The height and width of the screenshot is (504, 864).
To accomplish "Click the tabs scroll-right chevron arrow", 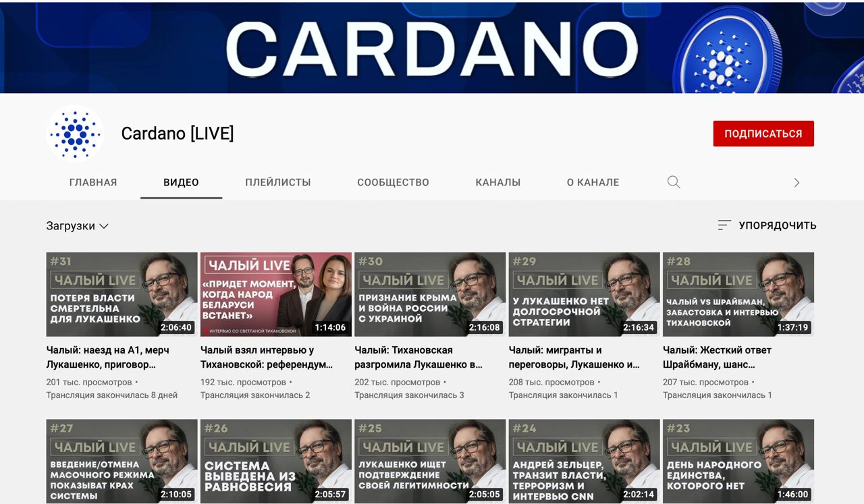I will (796, 182).
